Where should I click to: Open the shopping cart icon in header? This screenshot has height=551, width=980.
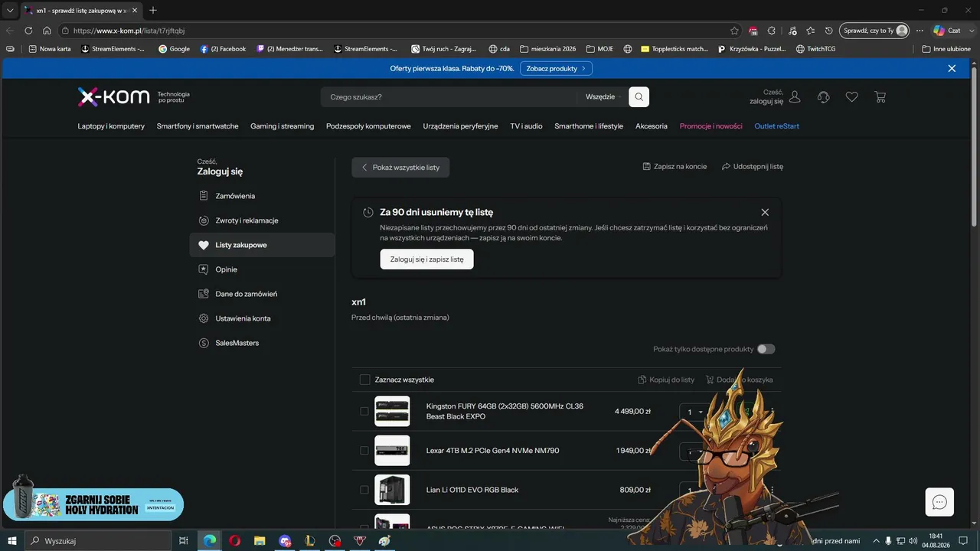point(880,97)
